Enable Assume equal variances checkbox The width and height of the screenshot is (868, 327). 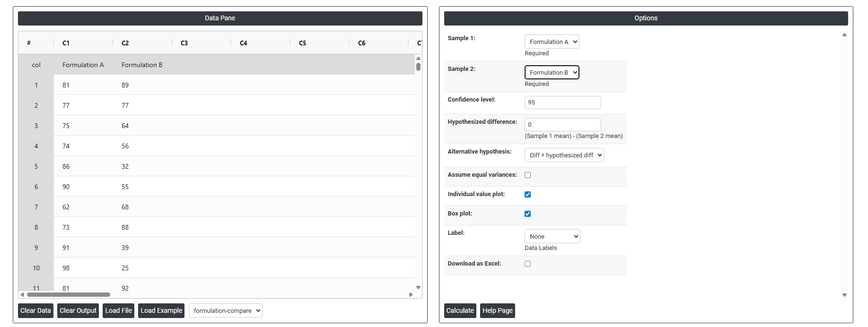tap(527, 175)
